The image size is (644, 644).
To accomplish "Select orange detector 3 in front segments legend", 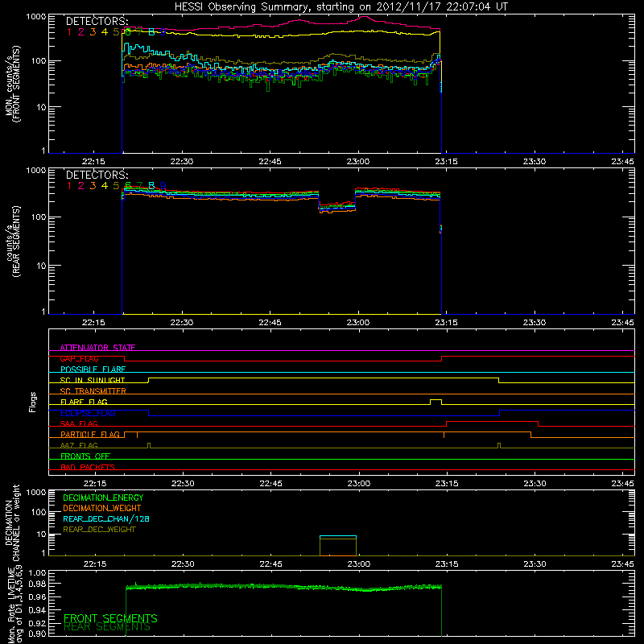I will pos(93,32).
